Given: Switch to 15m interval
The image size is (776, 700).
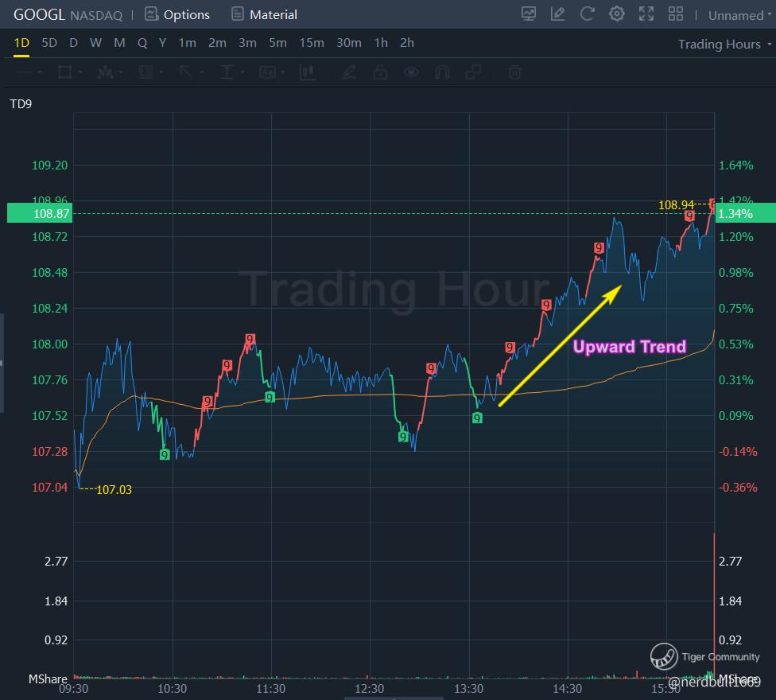Looking at the screenshot, I should (312, 43).
